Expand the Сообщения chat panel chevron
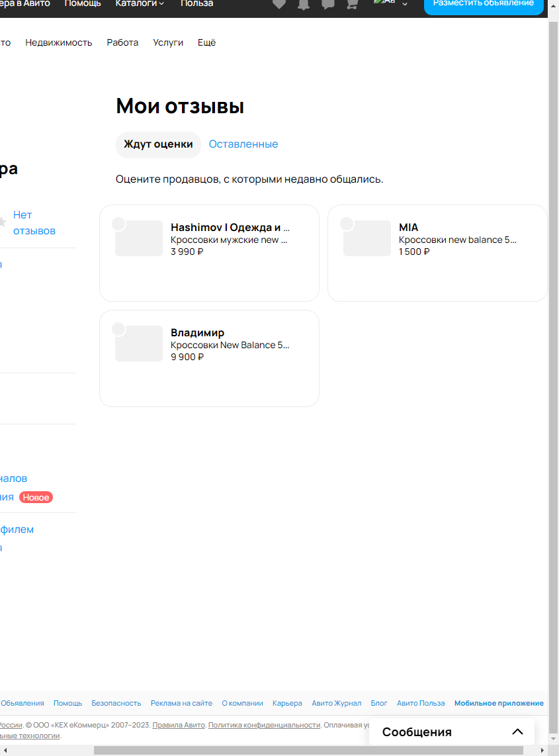This screenshot has height=756, width=559. coord(517,732)
